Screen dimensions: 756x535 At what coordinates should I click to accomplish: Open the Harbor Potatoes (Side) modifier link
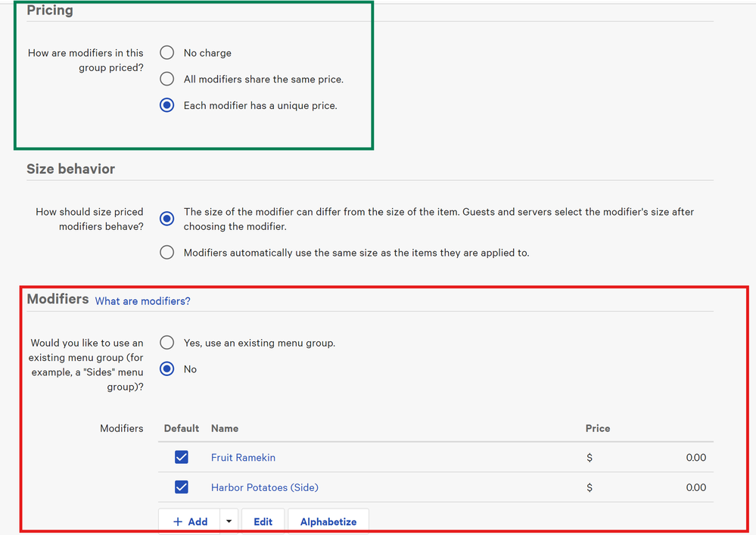point(264,488)
